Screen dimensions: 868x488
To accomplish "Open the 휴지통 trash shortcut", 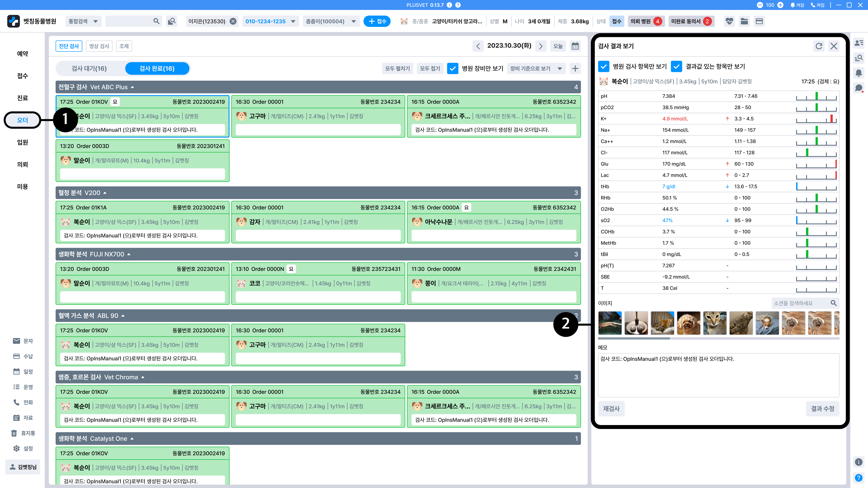I will tap(23, 433).
